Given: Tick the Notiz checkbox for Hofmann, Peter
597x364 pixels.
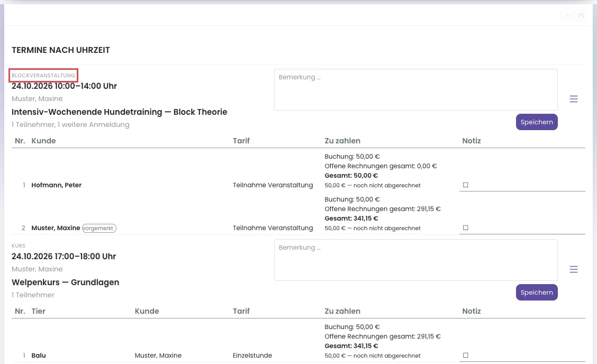Looking at the screenshot, I should coord(465,185).
